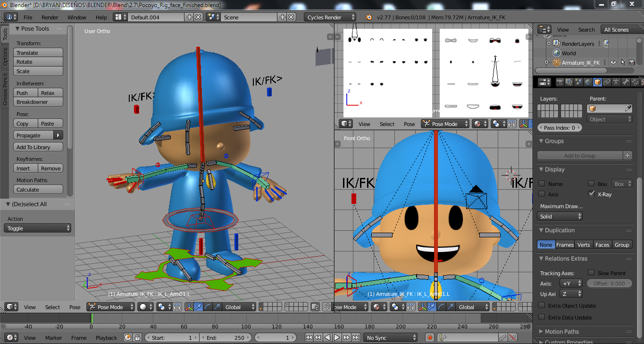Click the Viewport Shading sphere icon
The height and width of the screenshot is (344, 644).
click(143, 307)
